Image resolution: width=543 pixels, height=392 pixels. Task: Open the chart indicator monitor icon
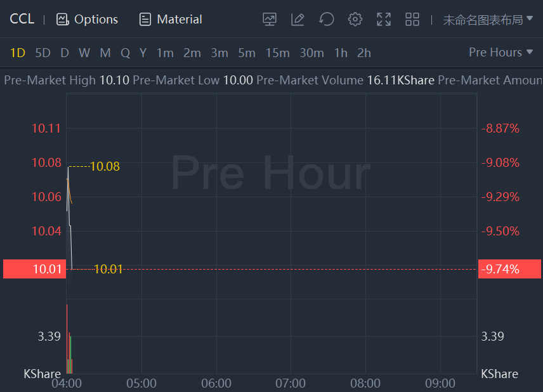pyautogui.click(x=270, y=20)
